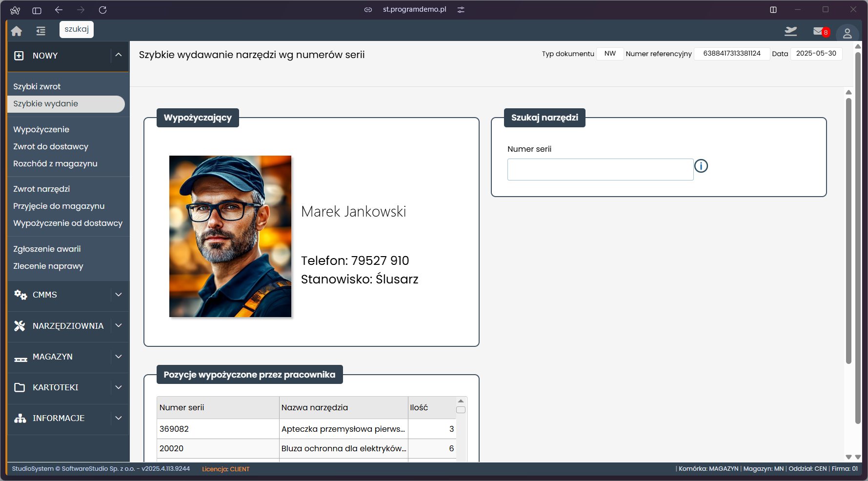868x481 pixels.
Task: Go back with browser back arrow
Action: (x=59, y=10)
